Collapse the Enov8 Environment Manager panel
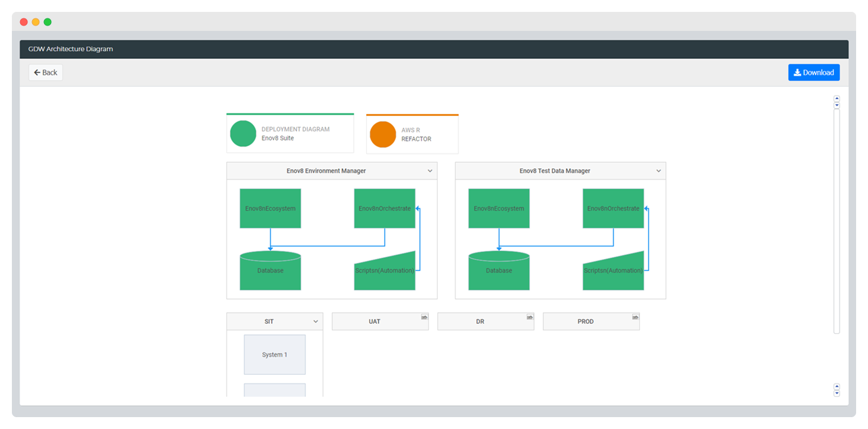Image resolution: width=868 pixels, height=429 pixels. click(430, 171)
